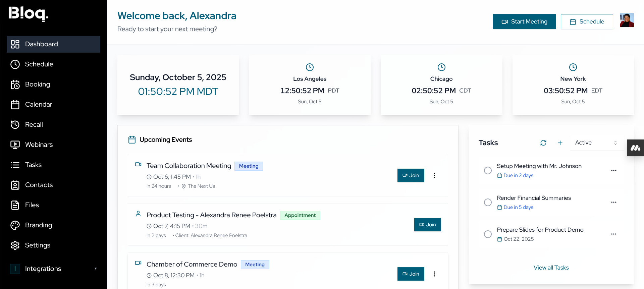The width and height of the screenshot is (644, 289).
Task: Open more options for Team Collaboration Meeting
Action: pyautogui.click(x=434, y=175)
